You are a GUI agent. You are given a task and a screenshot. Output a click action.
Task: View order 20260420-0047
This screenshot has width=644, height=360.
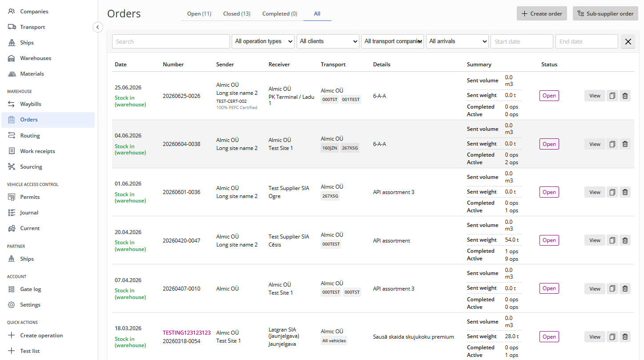pos(595,240)
